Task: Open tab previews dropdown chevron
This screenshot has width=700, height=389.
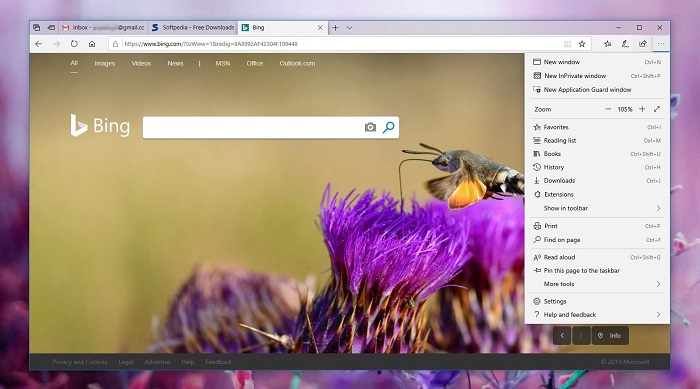Action: point(350,28)
